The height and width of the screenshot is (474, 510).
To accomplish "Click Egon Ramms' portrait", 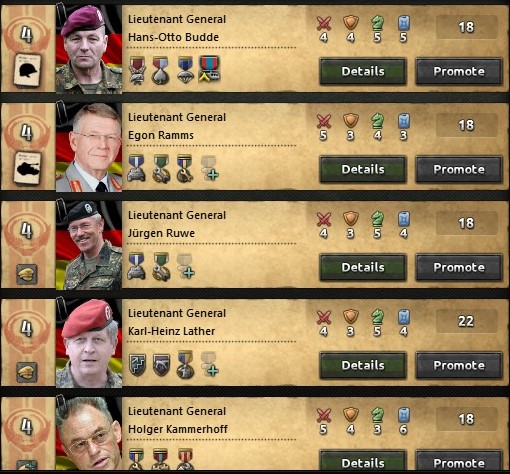I will click(89, 147).
